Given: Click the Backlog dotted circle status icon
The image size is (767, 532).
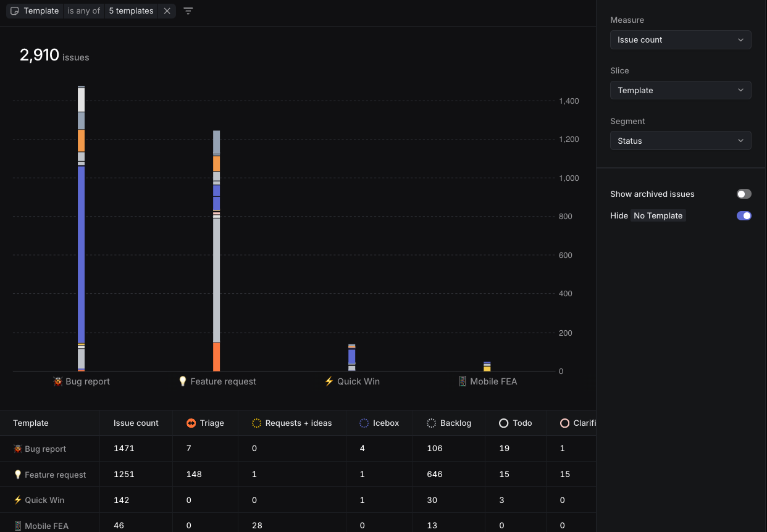Looking at the screenshot, I should click(x=431, y=423).
